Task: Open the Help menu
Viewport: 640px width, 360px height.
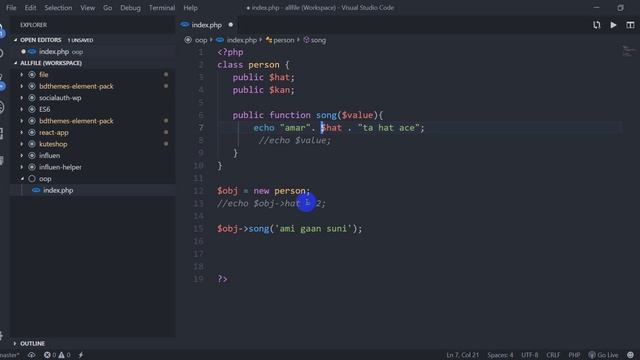Action: point(190,8)
